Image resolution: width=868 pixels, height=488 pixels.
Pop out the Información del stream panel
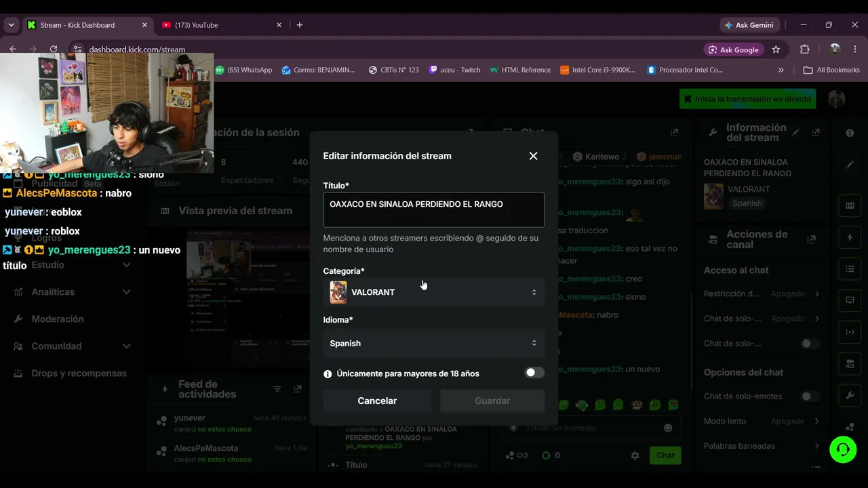(816, 132)
